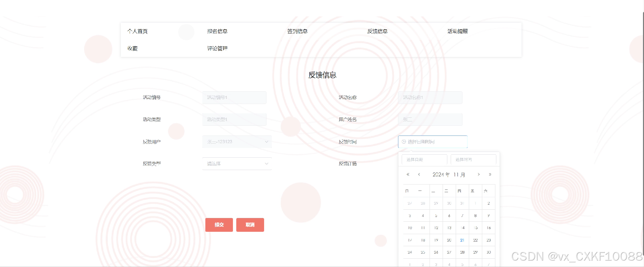This screenshot has width=644, height=267.
Task: Click the 选择日期 input in picker
Action: coord(425,159)
